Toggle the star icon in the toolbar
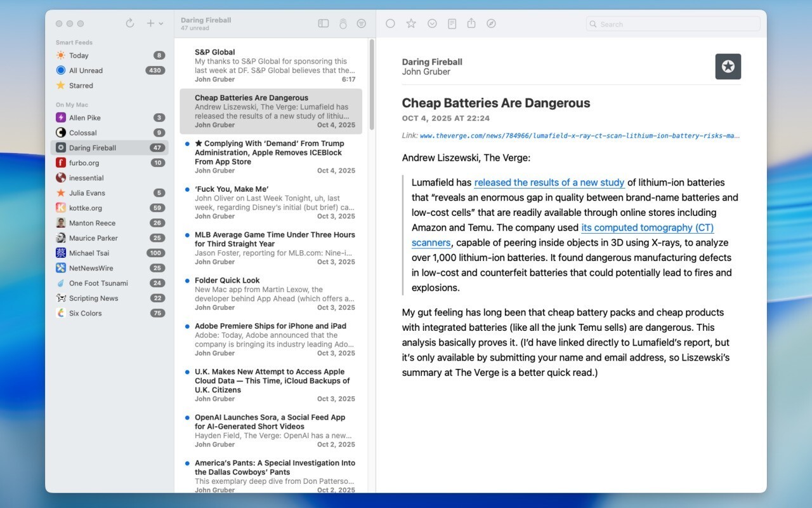The height and width of the screenshot is (508, 812). pos(411,23)
